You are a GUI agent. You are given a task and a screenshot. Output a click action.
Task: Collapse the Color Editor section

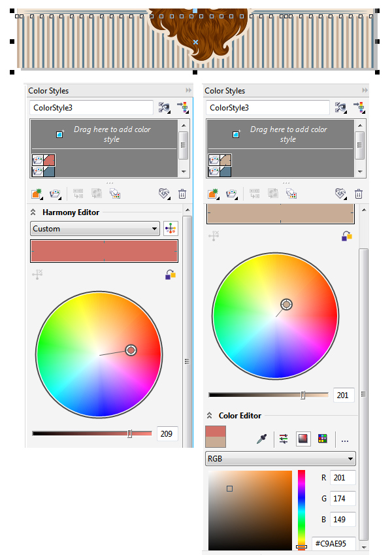click(210, 416)
